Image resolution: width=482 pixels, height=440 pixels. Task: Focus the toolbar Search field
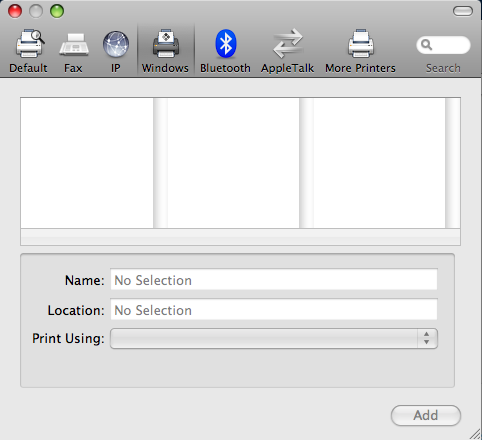click(x=443, y=45)
